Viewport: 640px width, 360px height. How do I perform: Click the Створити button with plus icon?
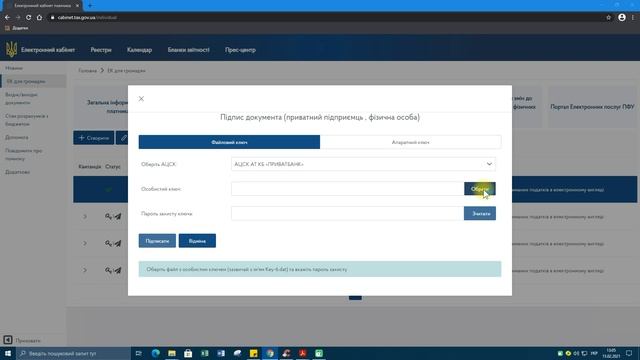(93, 138)
